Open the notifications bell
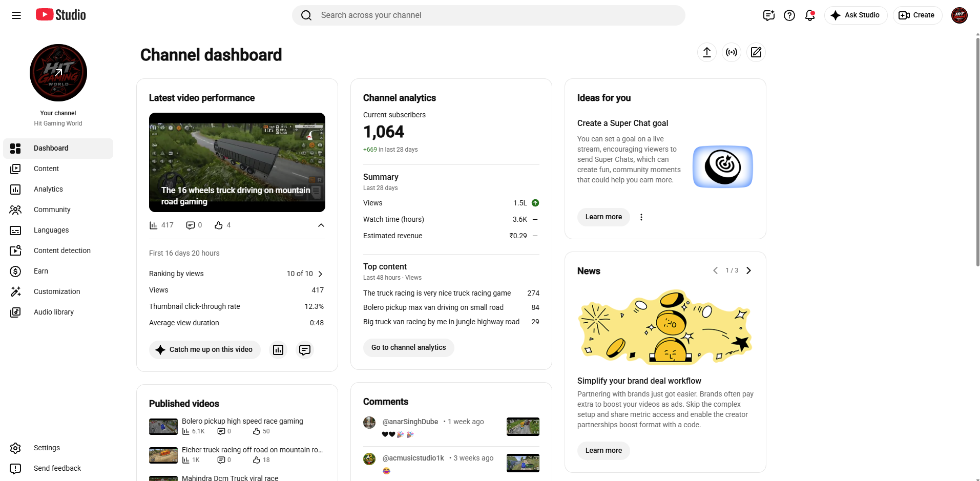The width and height of the screenshot is (980, 481). 810,15
